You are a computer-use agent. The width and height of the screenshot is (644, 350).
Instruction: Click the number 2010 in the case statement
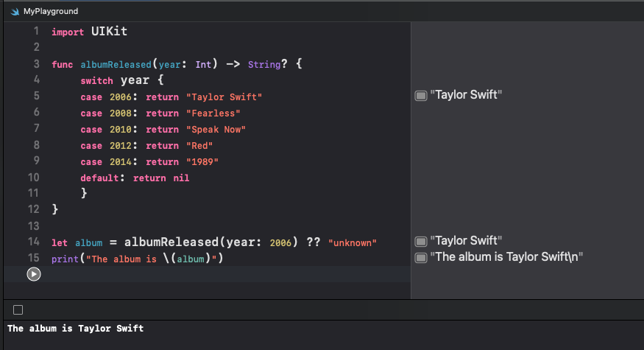click(121, 130)
